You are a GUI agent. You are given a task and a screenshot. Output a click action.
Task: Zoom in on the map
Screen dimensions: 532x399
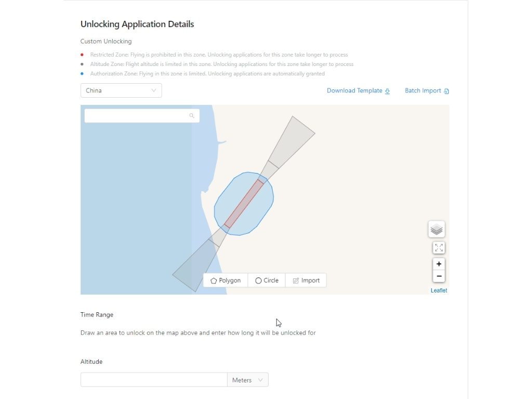pyautogui.click(x=438, y=264)
